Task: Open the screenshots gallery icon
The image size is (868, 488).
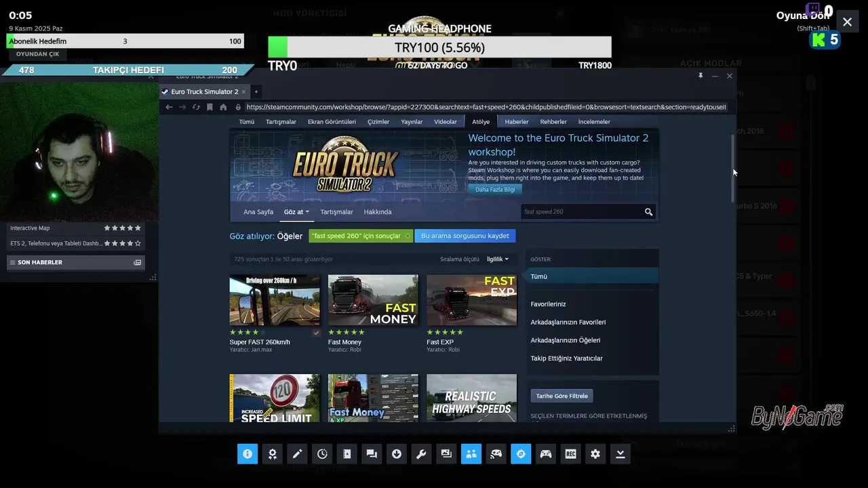Action: pos(446,454)
